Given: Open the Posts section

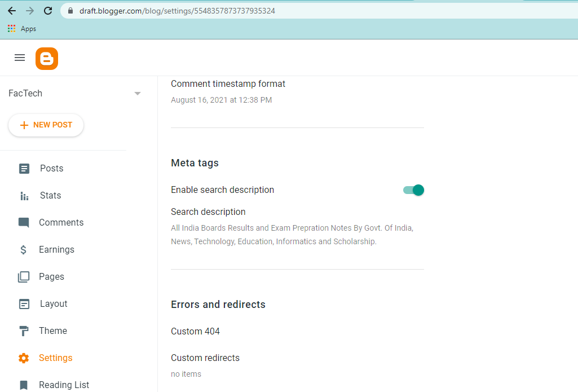Looking at the screenshot, I should pos(52,169).
